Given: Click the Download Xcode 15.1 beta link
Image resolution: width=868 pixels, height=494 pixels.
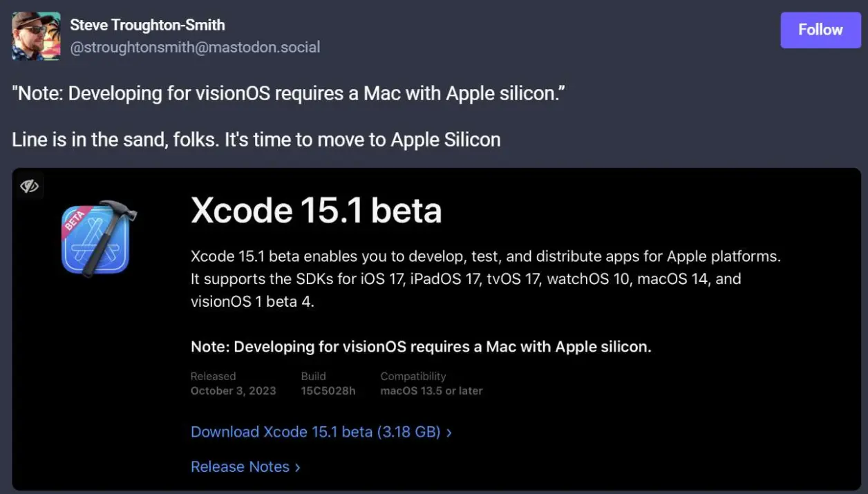Looking at the screenshot, I should [315, 432].
